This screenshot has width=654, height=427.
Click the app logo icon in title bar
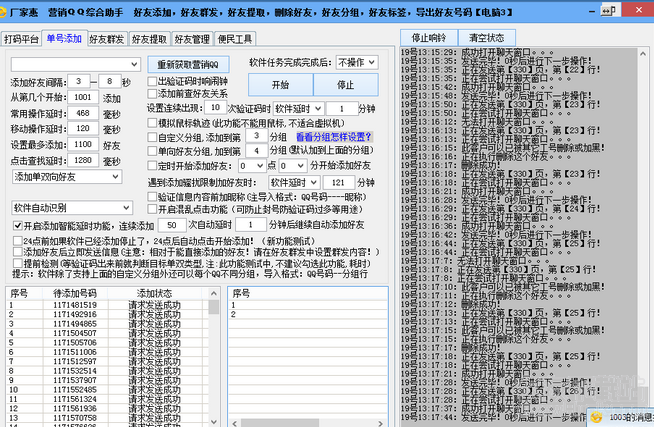[x=2, y=12]
